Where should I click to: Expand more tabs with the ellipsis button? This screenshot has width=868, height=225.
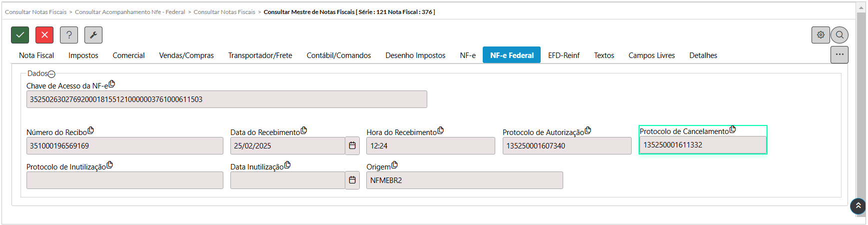click(840, 54)
